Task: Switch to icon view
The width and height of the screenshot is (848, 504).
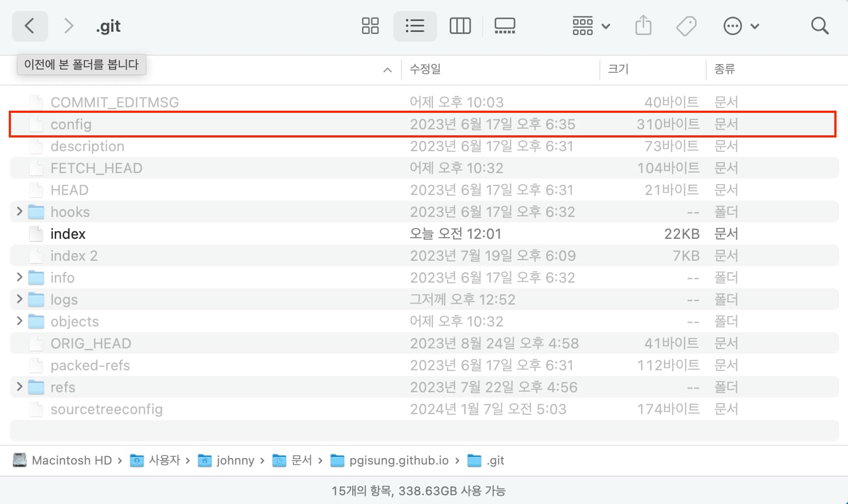Action: [370, 25]
